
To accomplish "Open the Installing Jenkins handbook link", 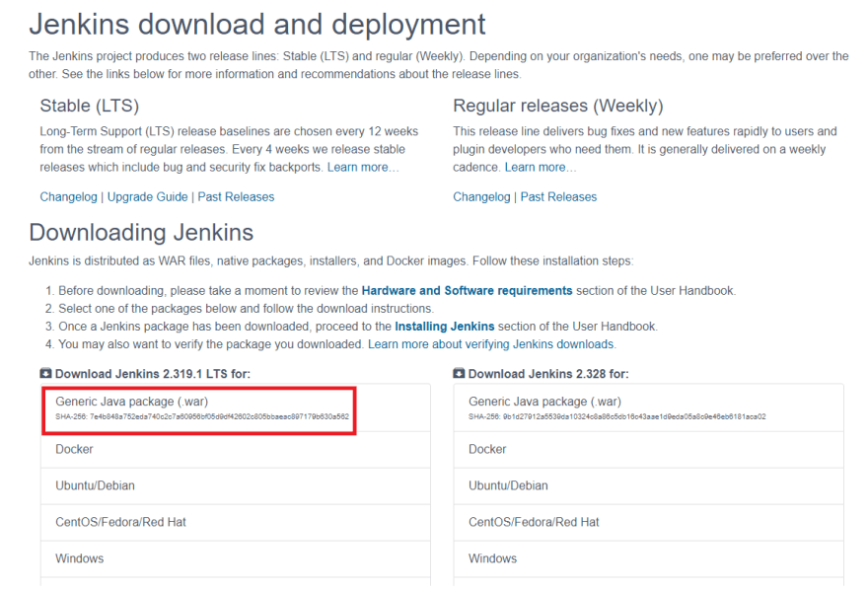I will [x=445, y=327].
